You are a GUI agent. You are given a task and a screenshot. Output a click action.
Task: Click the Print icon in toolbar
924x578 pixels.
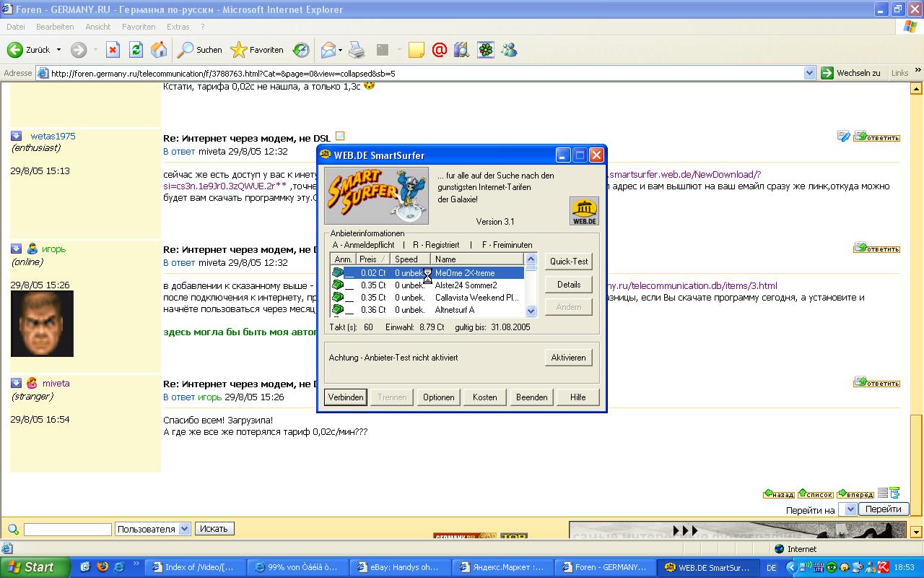tap(357, 50)
